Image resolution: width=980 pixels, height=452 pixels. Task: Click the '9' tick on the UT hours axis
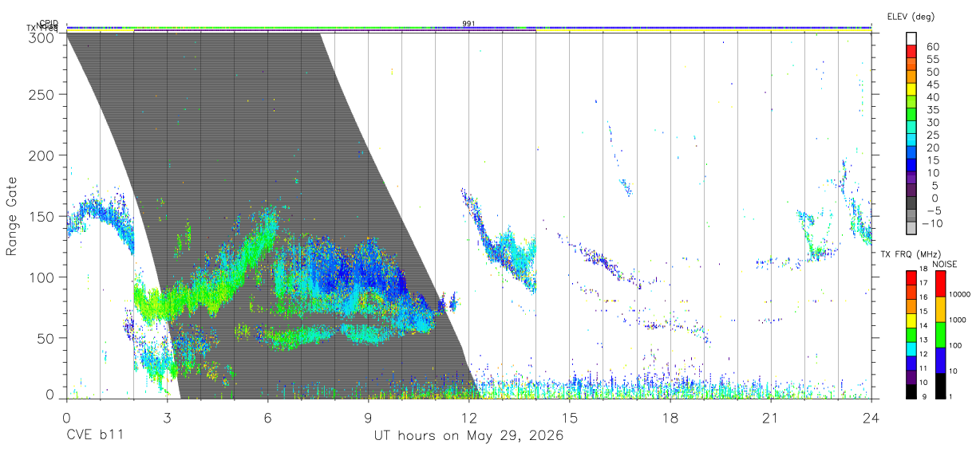pyautogui.click(x=368, y=419)
